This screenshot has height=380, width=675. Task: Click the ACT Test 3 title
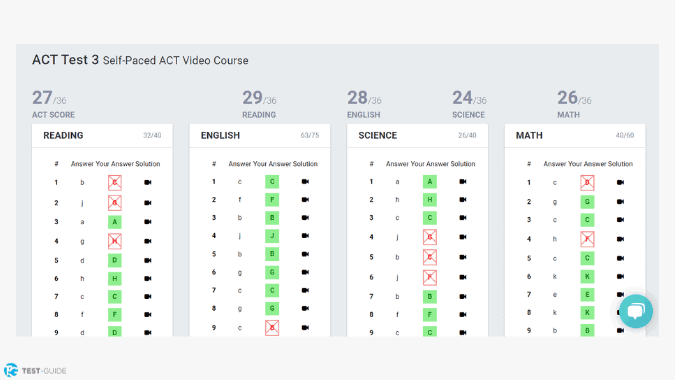[65, 60]
